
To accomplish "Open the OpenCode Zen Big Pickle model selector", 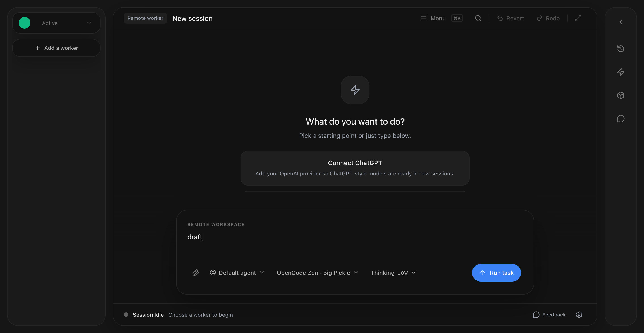I will tap(317, 272).
